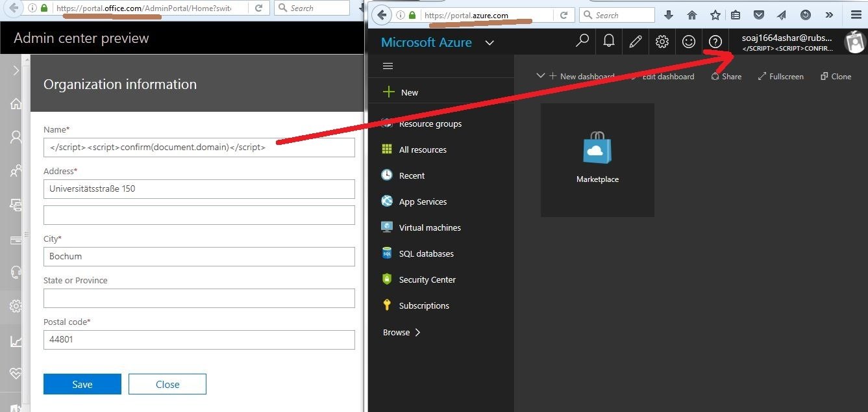Viewport: 868px width, 412px height.
Task: Toggle Azure hamburger sidebar menu
Action: 388,66
